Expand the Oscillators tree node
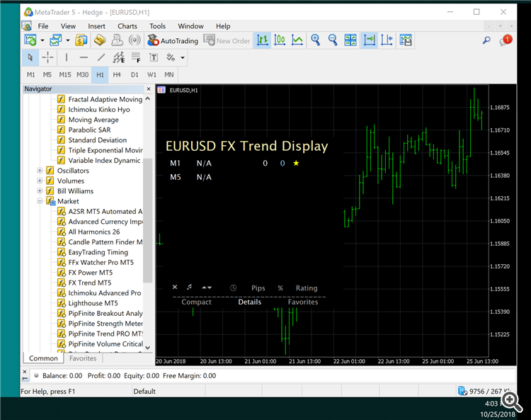531x420 pixels. [40, 171]
